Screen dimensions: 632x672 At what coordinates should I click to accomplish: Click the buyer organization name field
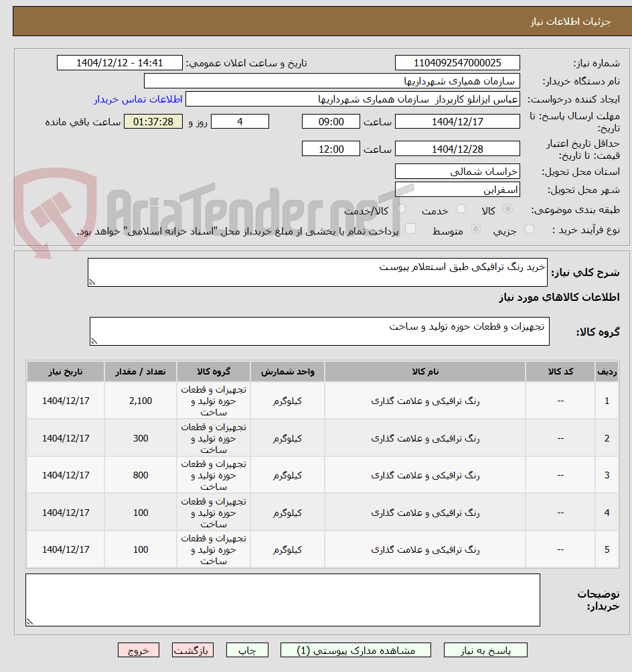(332, 81)
